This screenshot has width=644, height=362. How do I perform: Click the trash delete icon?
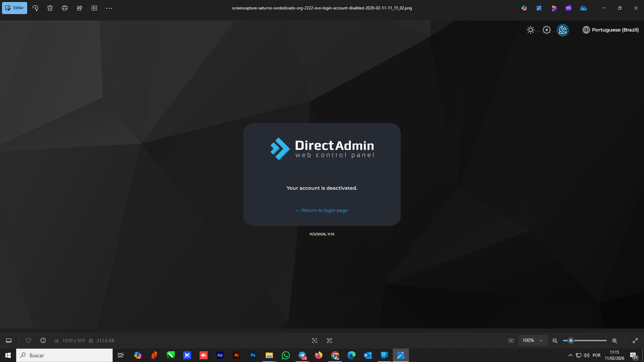50,8
